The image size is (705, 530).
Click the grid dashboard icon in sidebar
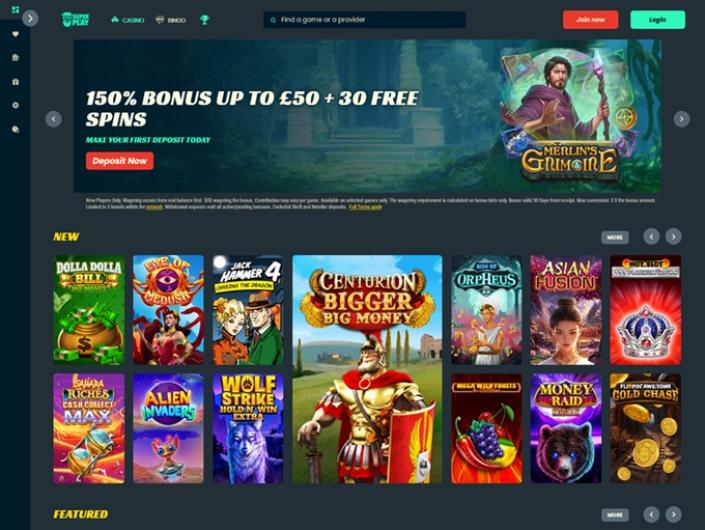15,10
